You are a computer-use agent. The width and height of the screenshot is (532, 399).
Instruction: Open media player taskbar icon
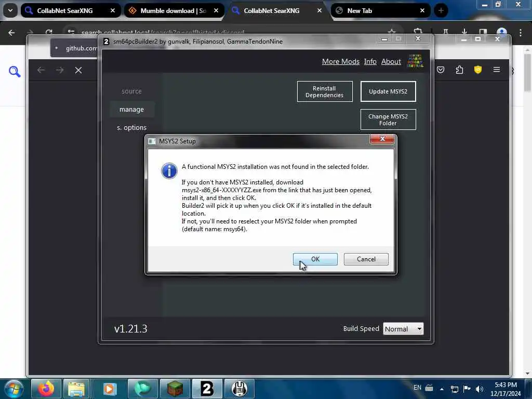pos(110,389)
